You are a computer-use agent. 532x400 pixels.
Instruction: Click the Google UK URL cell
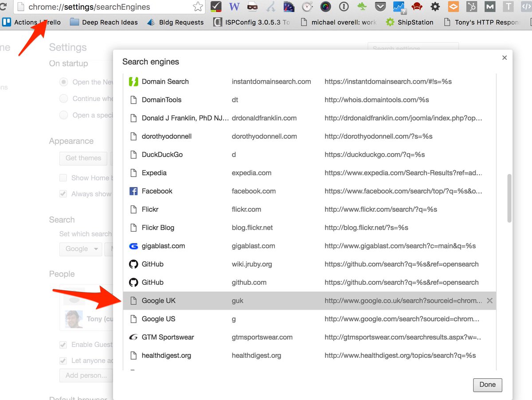pos(403,301)
